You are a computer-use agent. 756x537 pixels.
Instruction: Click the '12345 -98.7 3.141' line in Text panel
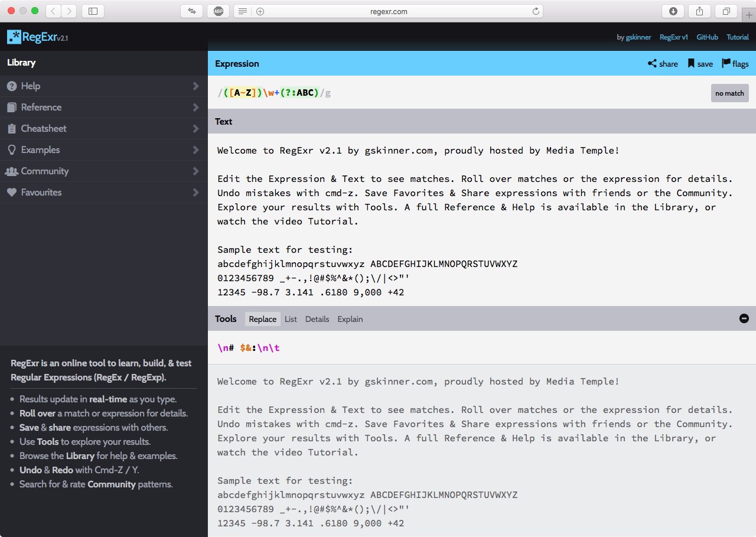pos(311,292)
